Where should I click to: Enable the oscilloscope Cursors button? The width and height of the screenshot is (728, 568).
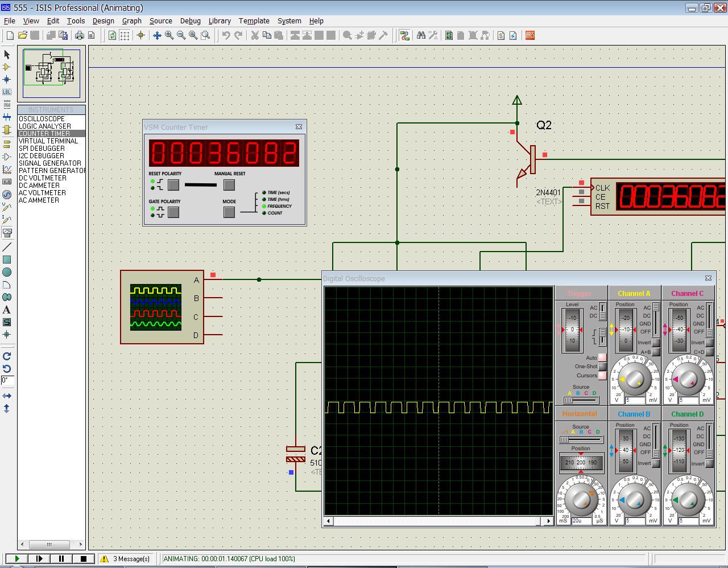point(602,376)
